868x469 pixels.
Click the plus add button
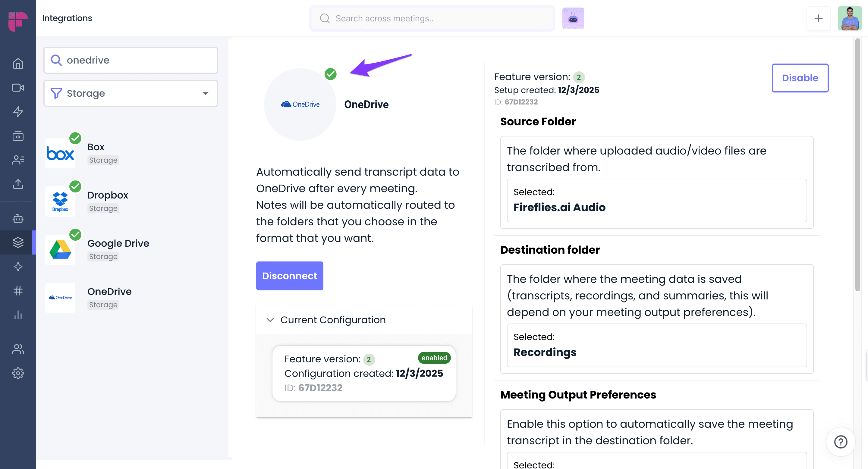coord(818,18)
